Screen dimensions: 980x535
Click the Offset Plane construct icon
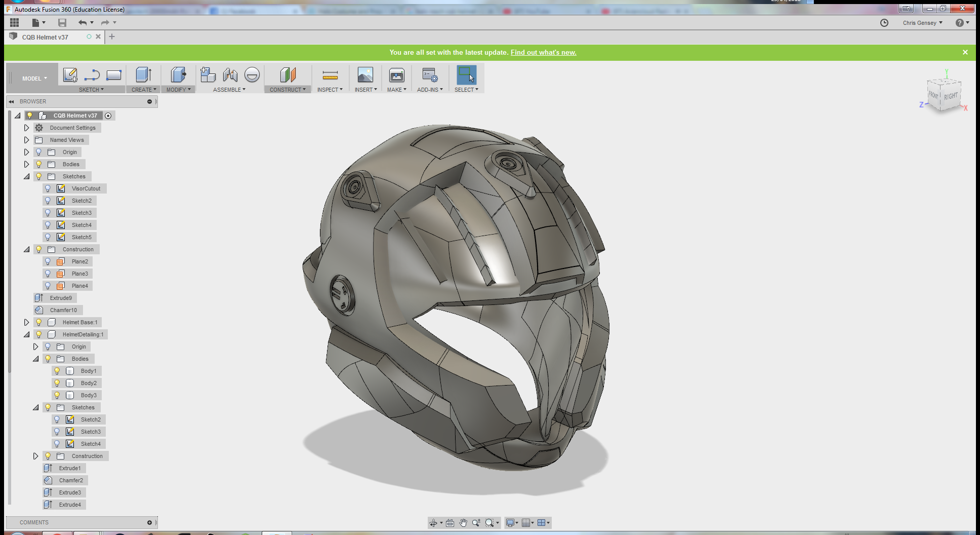pyautogui.click(x=288, y=75)
